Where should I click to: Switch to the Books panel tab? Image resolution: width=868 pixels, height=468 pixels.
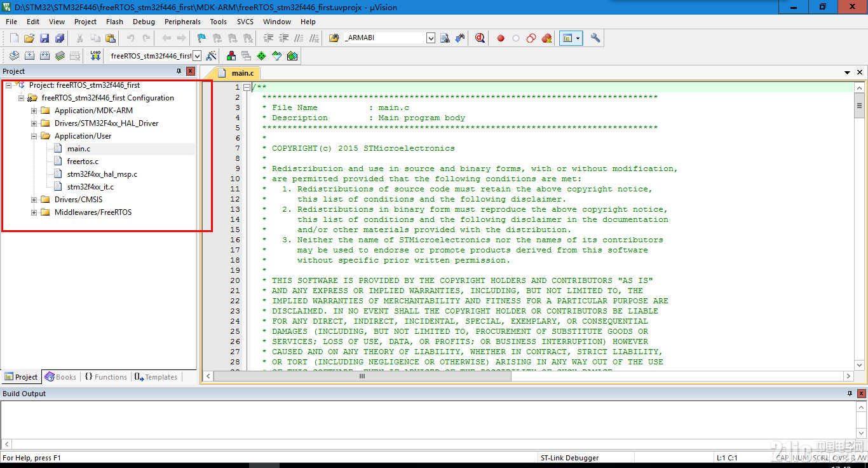pyautogui.click(x=60, y=377)
